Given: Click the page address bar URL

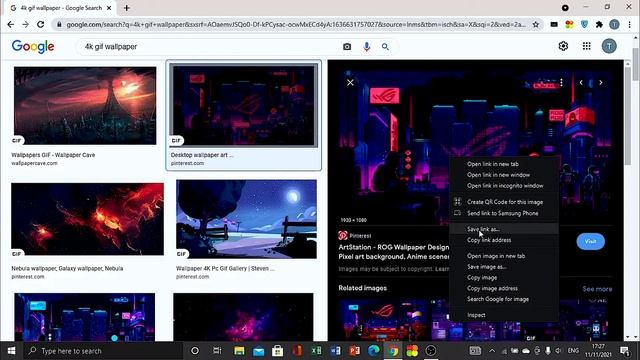Looking at the screenshot, I should (296, 24).
